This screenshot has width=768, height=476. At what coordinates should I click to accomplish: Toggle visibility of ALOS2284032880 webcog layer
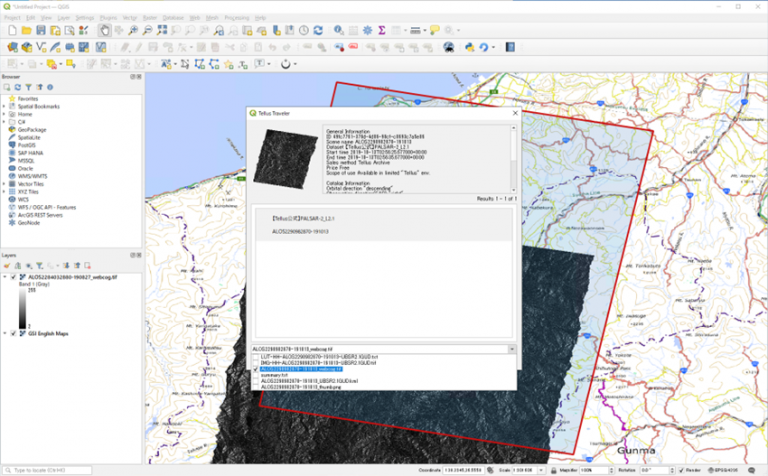(14, 277)
